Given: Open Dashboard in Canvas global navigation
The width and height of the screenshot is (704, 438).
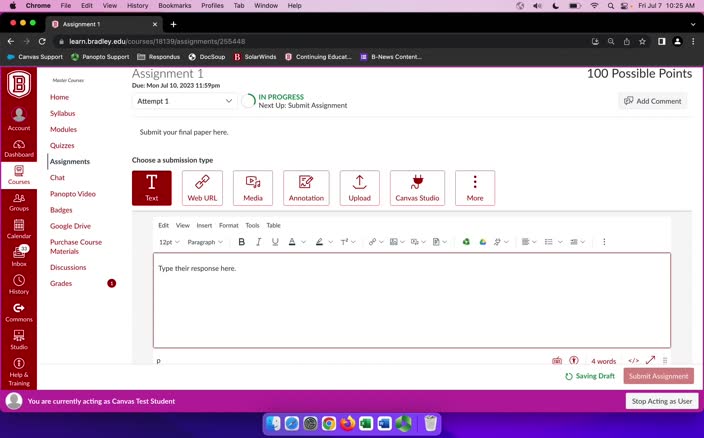Looking at the screenshot, I should click(x=19, y=149).
